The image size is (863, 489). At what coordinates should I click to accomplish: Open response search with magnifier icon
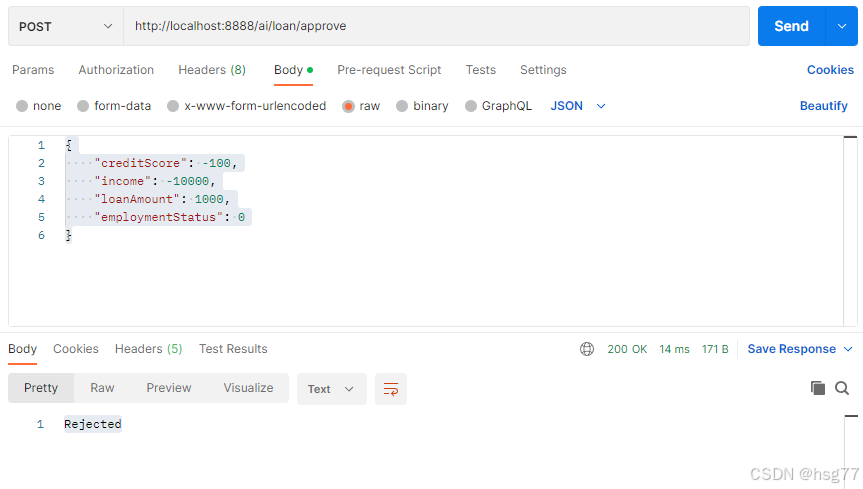[x=842, y=388]
